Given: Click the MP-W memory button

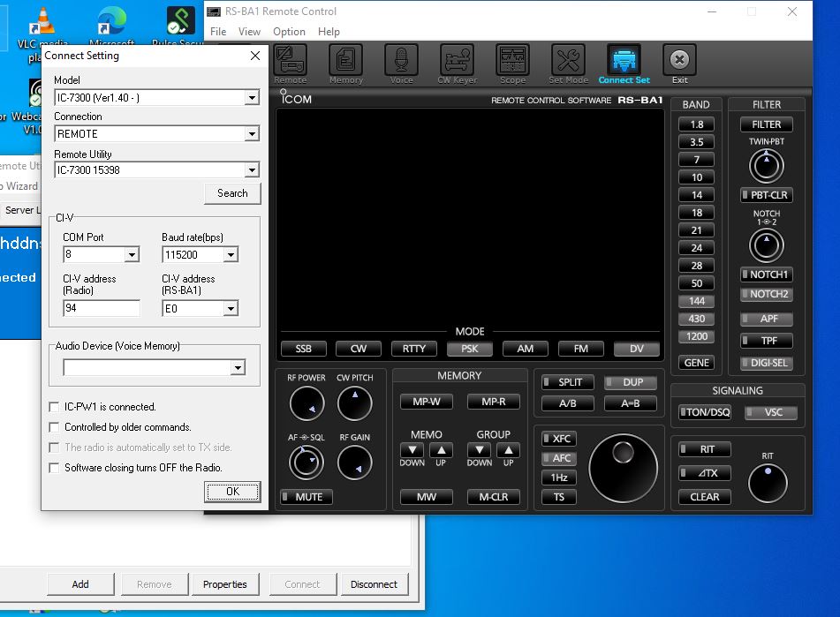Looking at the screenshot, I should (x=427, y=402).
